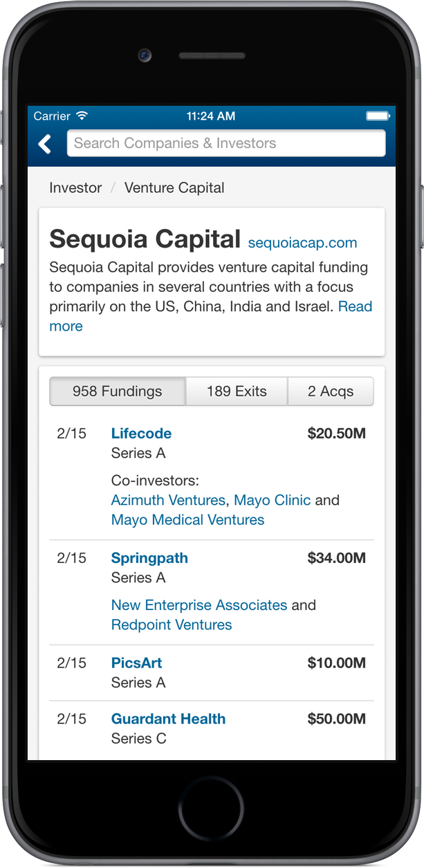Open the Azimuth Ventures co-investor link

(x=168, y=500)
